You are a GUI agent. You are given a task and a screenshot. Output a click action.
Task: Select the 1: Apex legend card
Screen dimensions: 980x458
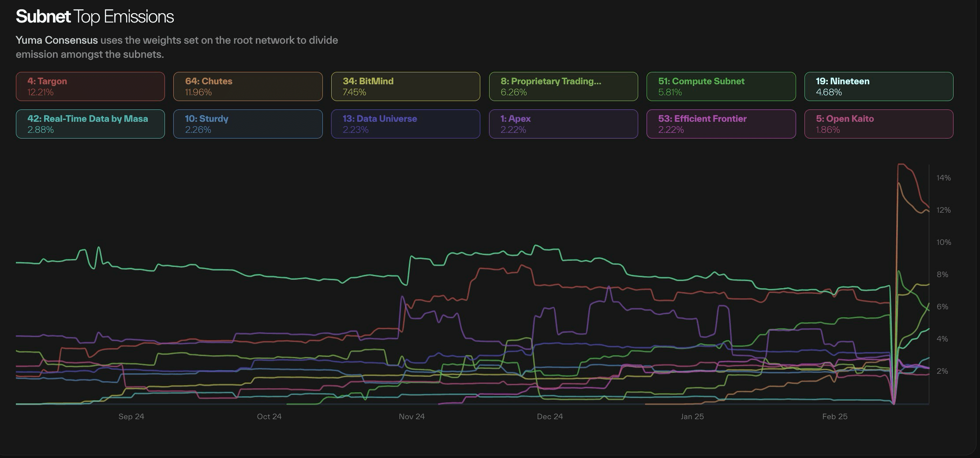point(563,124)
